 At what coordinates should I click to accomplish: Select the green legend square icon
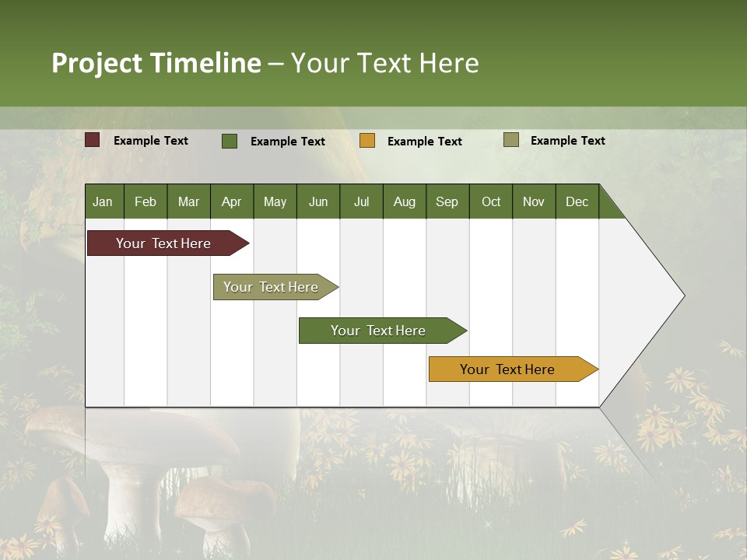coord(229,141)
